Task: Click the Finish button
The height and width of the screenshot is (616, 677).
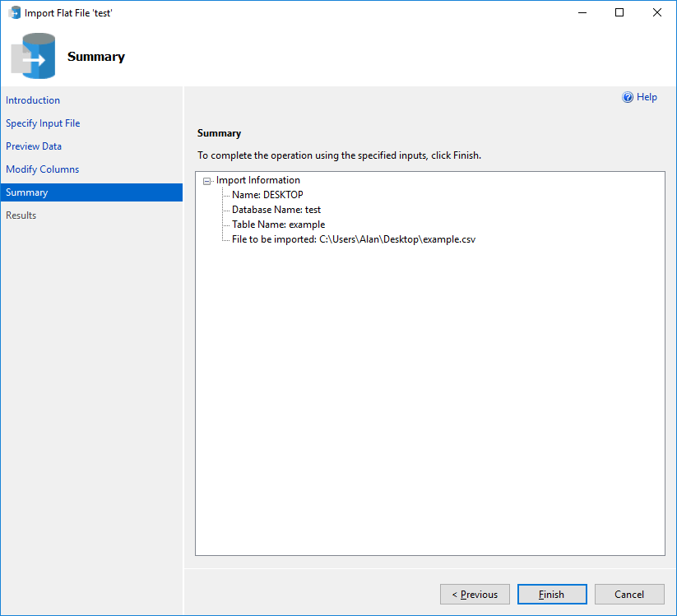Action: pyautogui.click(x=552, y=594)
